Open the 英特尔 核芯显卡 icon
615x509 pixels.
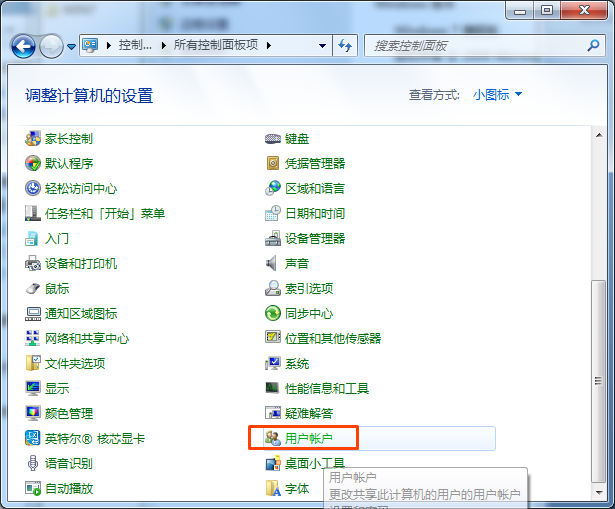point(33,438)
